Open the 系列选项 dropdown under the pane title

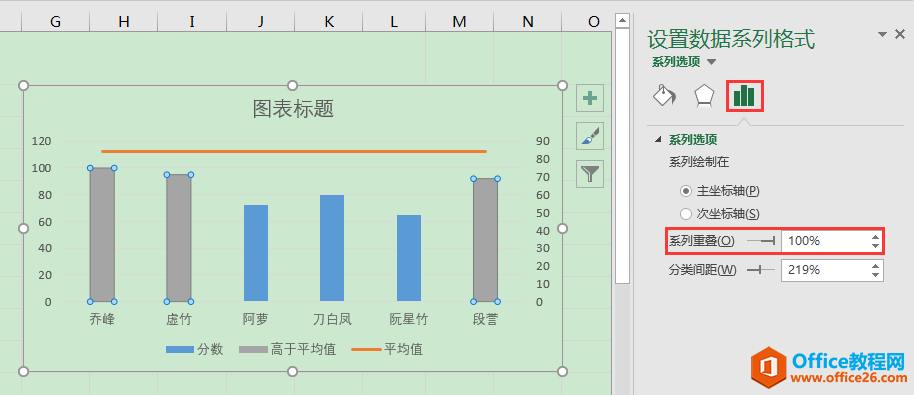712,62
